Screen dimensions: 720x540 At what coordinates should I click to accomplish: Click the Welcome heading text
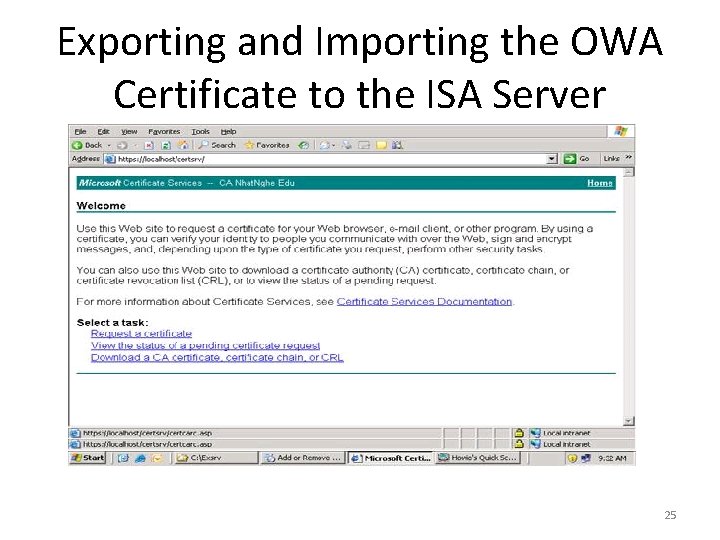tap(101, 206)
